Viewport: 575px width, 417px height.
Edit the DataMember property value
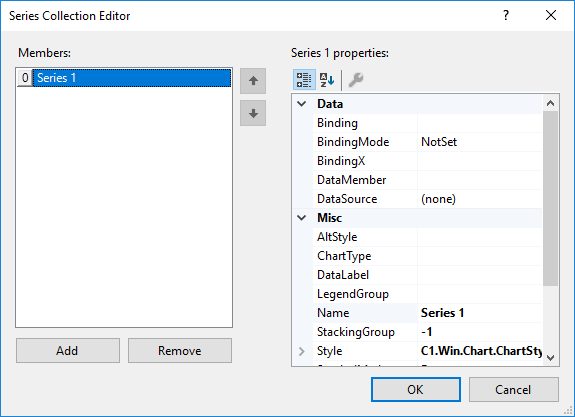pos(480,180)
